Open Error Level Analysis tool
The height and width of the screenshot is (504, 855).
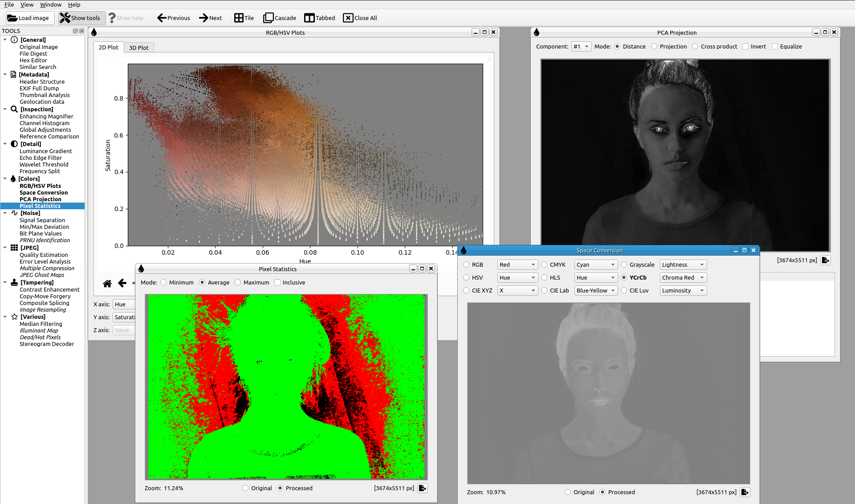point(45,262)
